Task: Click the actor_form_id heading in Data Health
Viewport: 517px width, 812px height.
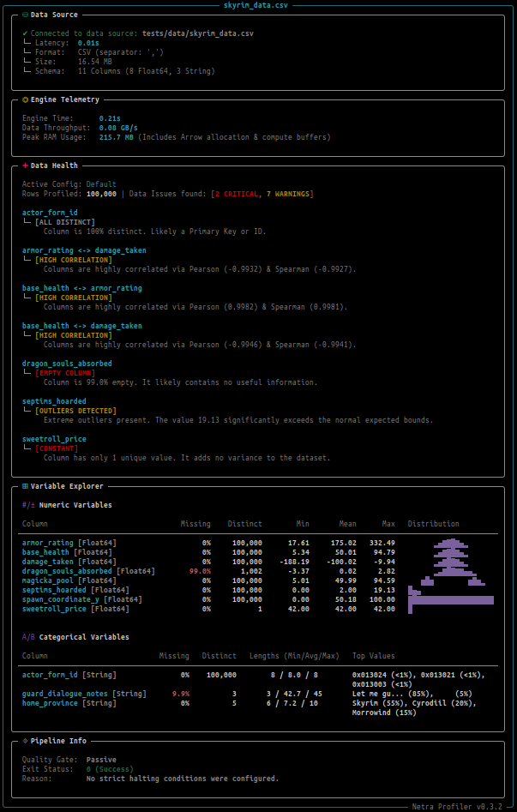Action: [50, 213]
